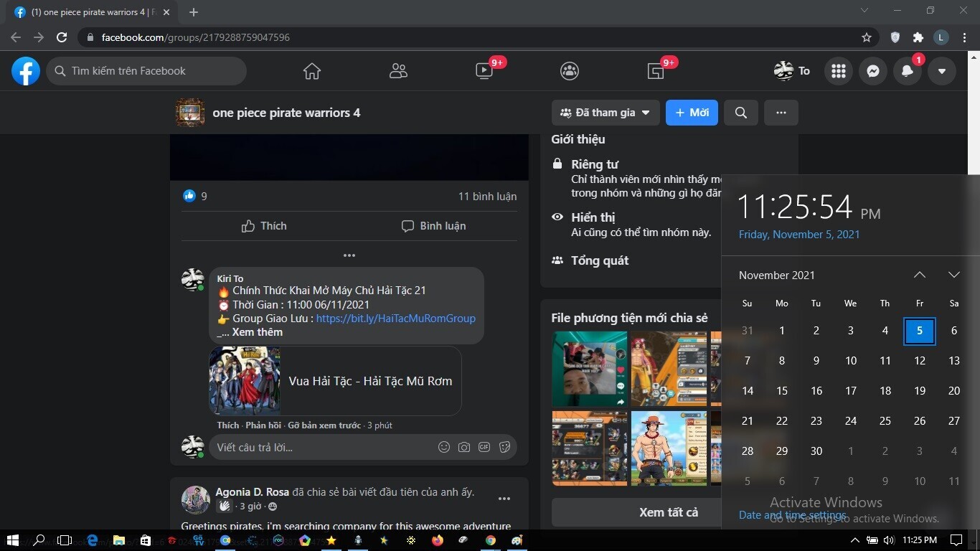Open the Portgas Ace character media thumbnail

point(669,448)
